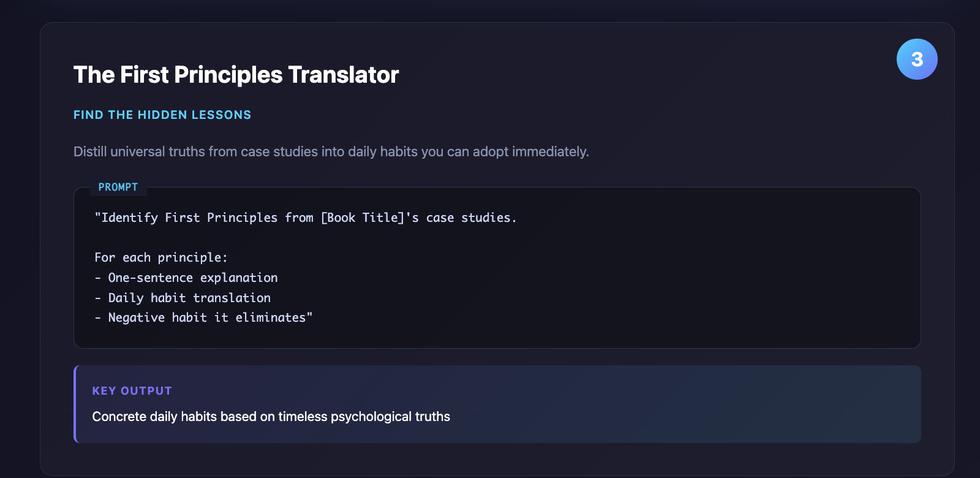Click the 'Concrete daily habits' output text

271,417
